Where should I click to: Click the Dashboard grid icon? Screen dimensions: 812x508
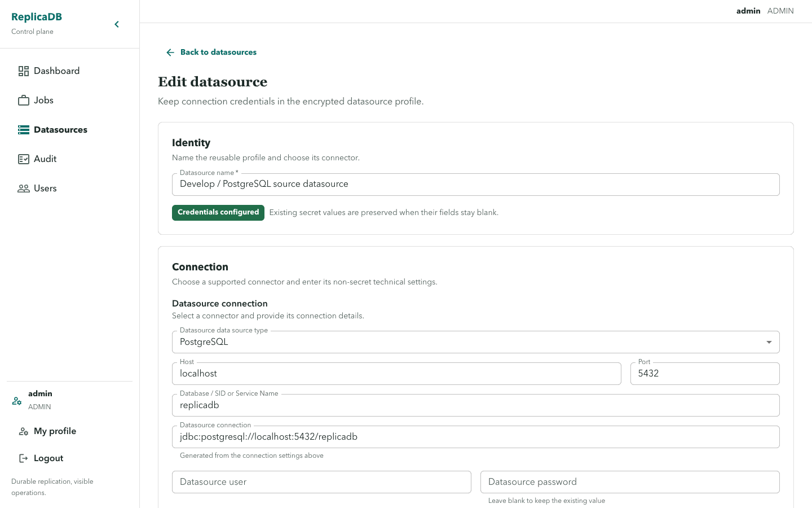(x=24, y=71)
